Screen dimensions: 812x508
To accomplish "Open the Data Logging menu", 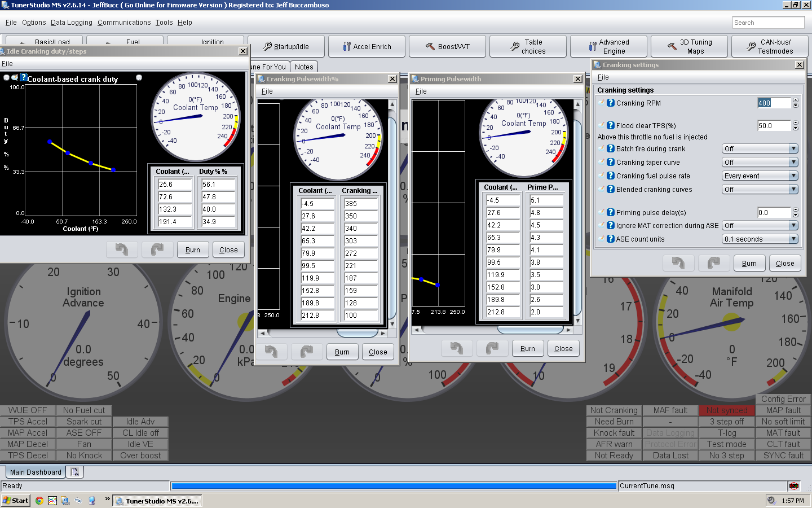I will [x=71, y=23].
